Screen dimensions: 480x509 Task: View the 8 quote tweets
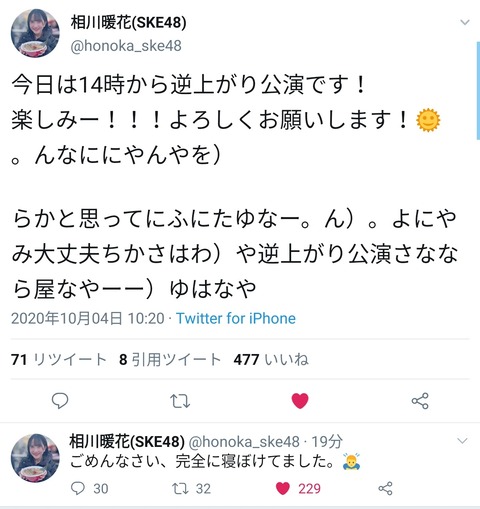(x=170, y=359)
